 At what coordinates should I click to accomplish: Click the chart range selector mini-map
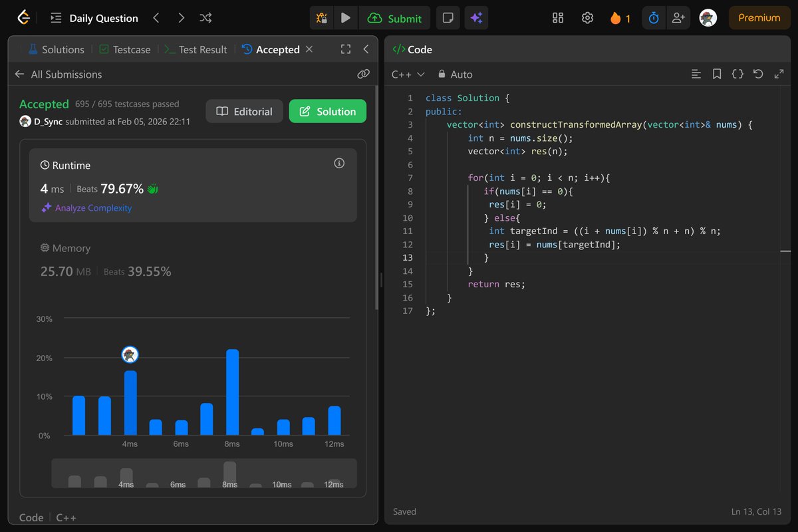(204, 473)
